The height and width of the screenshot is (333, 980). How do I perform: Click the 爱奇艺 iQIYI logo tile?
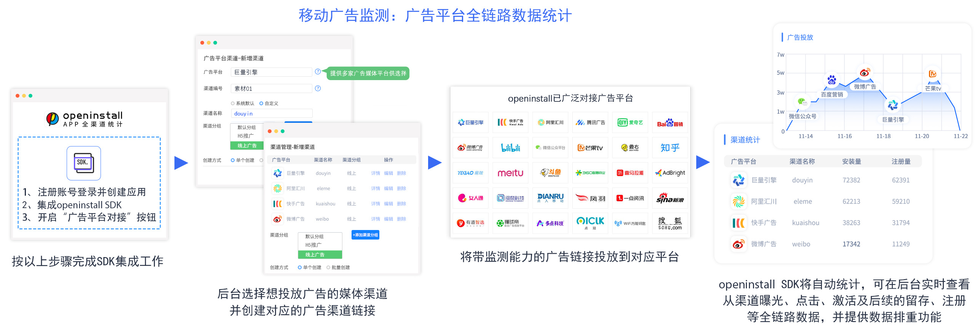[x=630, y=122]
